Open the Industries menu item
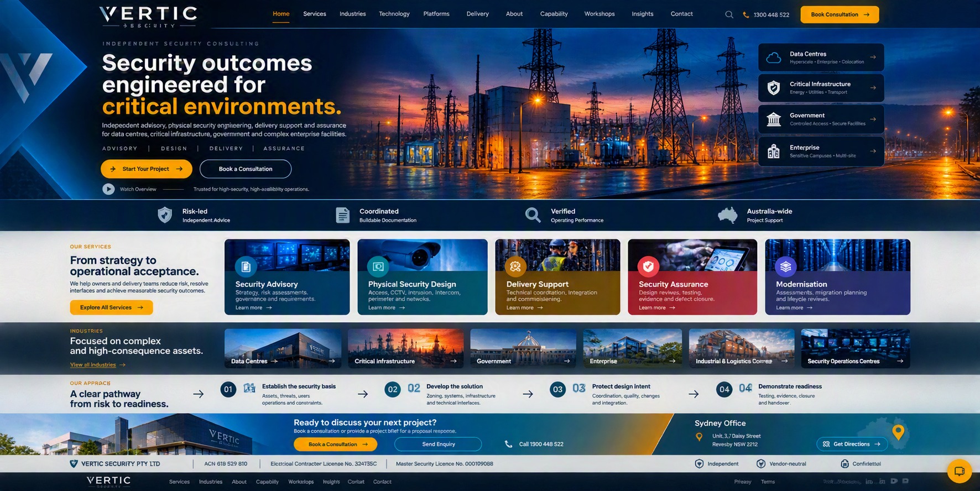Viewport: 980px width, 491px height. click(x=353, y=14)
